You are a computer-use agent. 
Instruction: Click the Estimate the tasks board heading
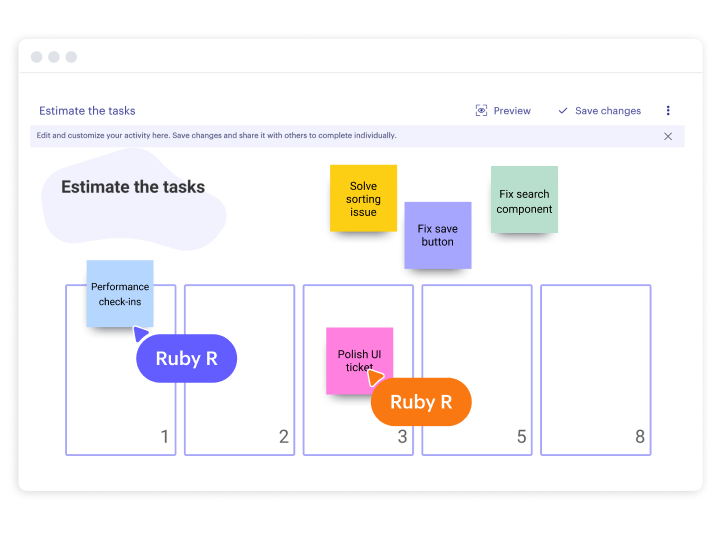(133, 187)
